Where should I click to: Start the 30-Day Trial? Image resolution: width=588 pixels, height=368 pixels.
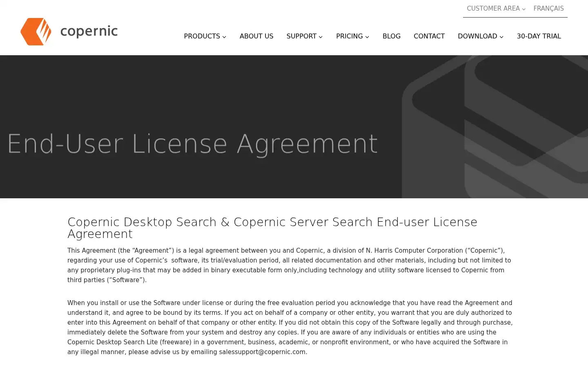[539, 36]
